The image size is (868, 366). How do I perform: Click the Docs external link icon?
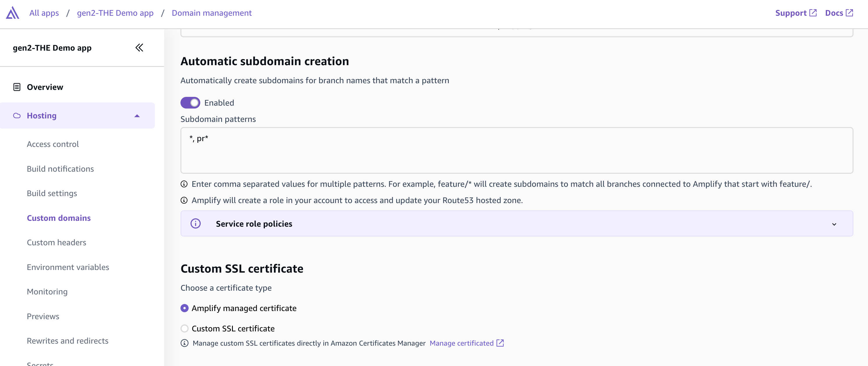tap(849, 13)
